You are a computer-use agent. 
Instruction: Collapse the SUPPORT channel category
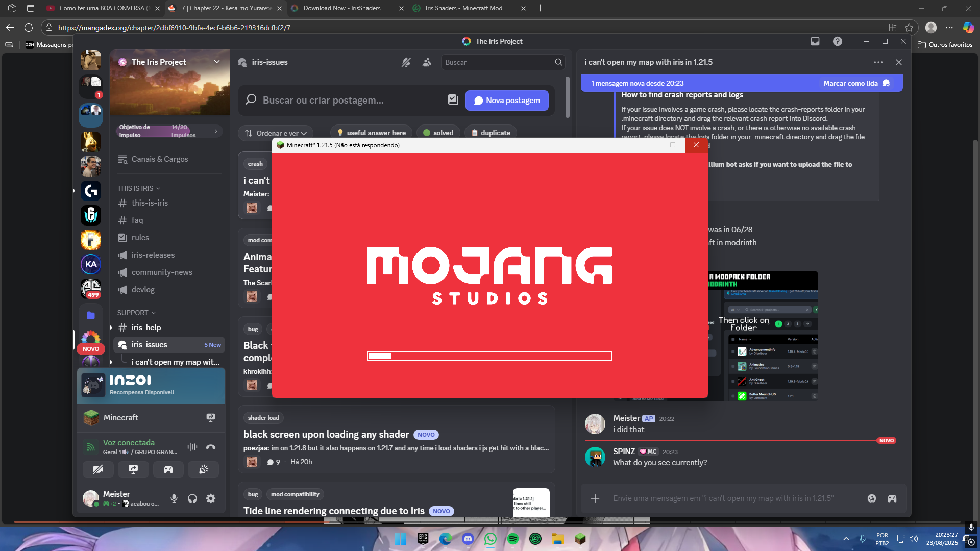(x=136, y=313)
